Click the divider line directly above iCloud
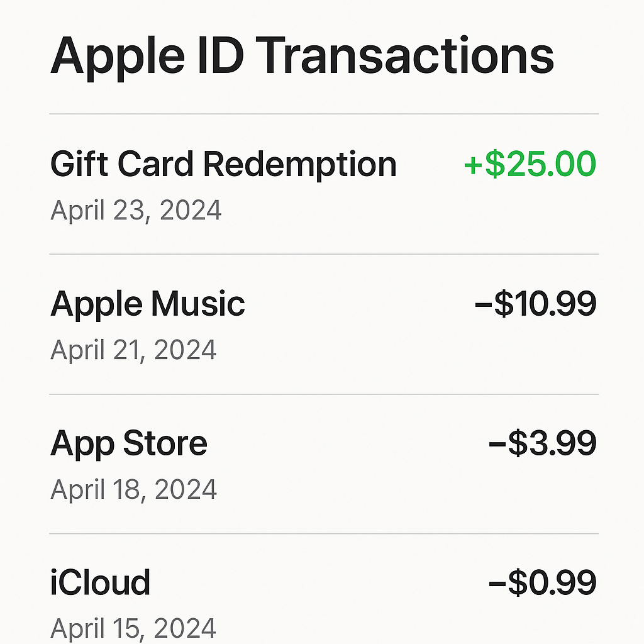 pyautogui.click(x=324, y=534)
